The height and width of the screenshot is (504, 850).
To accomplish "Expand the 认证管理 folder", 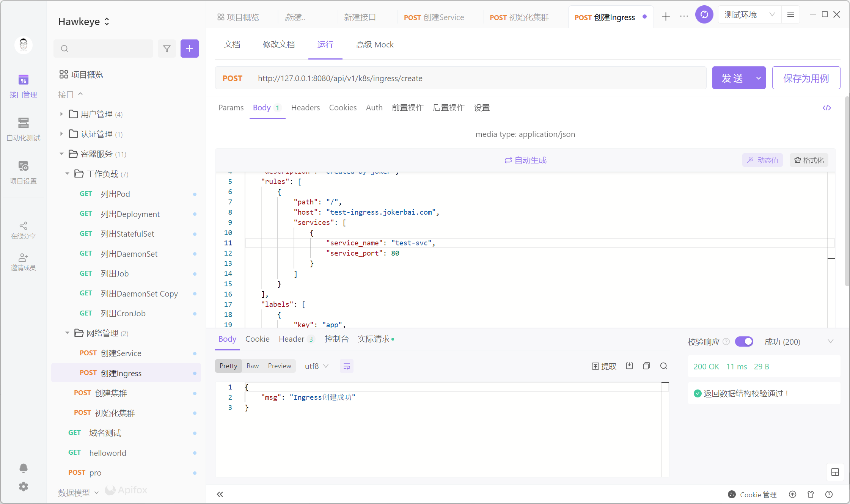I will pyautogui.click(x=61, y=134).
